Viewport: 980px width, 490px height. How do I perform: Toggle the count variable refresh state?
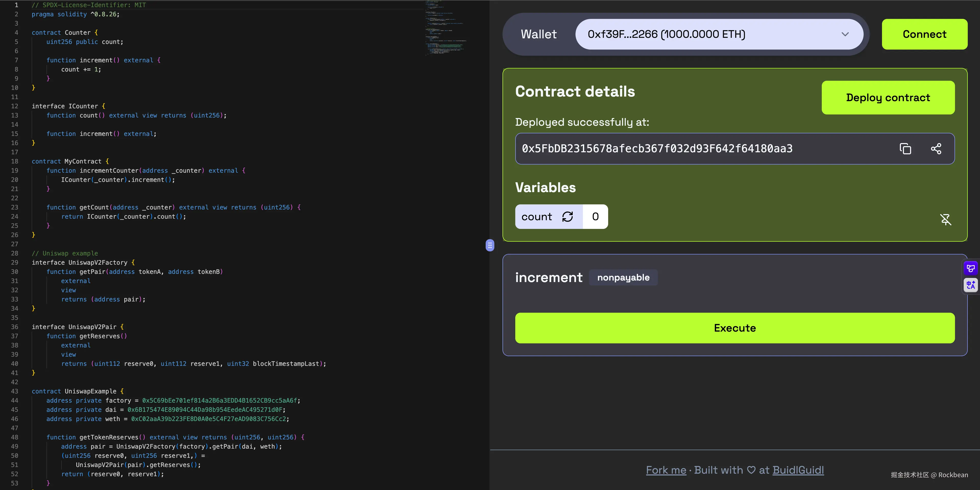point(567,216)
